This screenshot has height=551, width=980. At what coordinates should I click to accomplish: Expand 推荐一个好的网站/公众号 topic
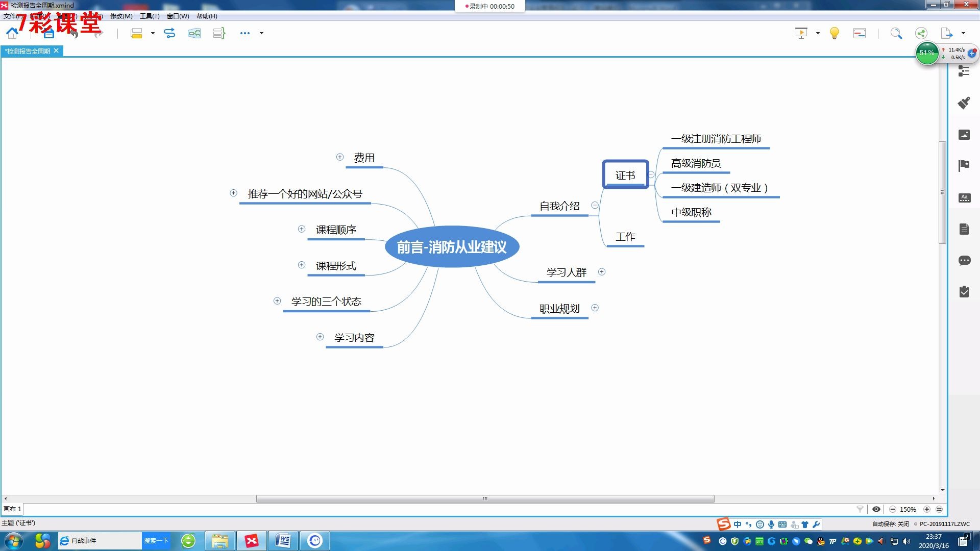tap(233, 193)
